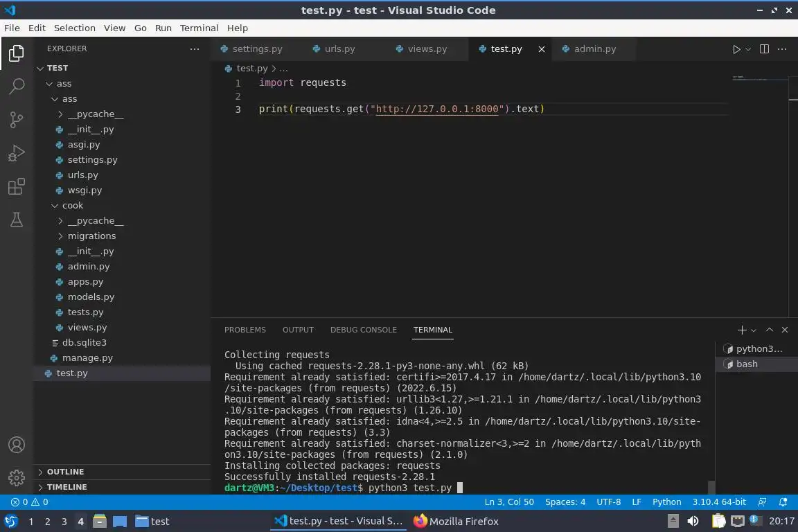Change encoding via UTF-8 status item
798x532 pixels.
click(608, 502)
